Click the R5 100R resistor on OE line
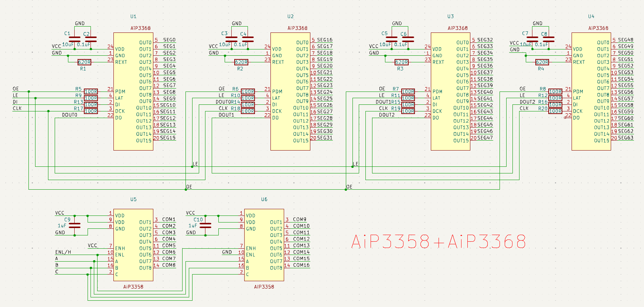The height and width of the screenshot is (307, 644). (91, 92)
